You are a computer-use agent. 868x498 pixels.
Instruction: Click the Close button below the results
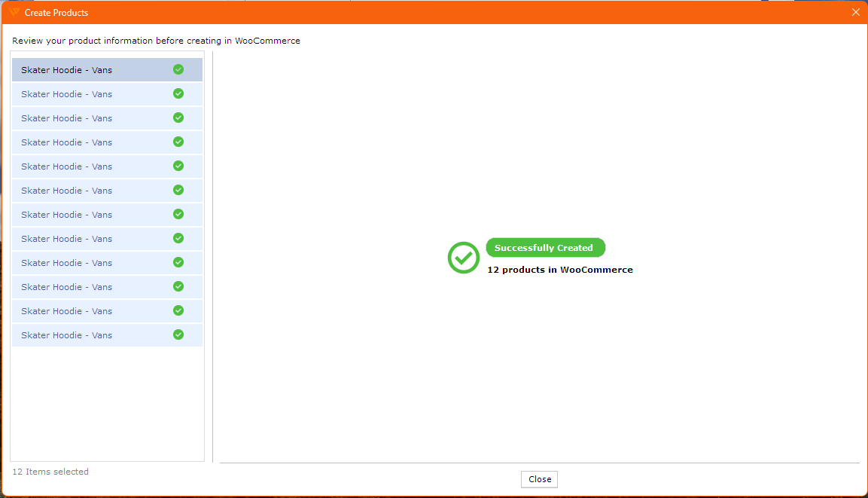[x=539, y=479]
